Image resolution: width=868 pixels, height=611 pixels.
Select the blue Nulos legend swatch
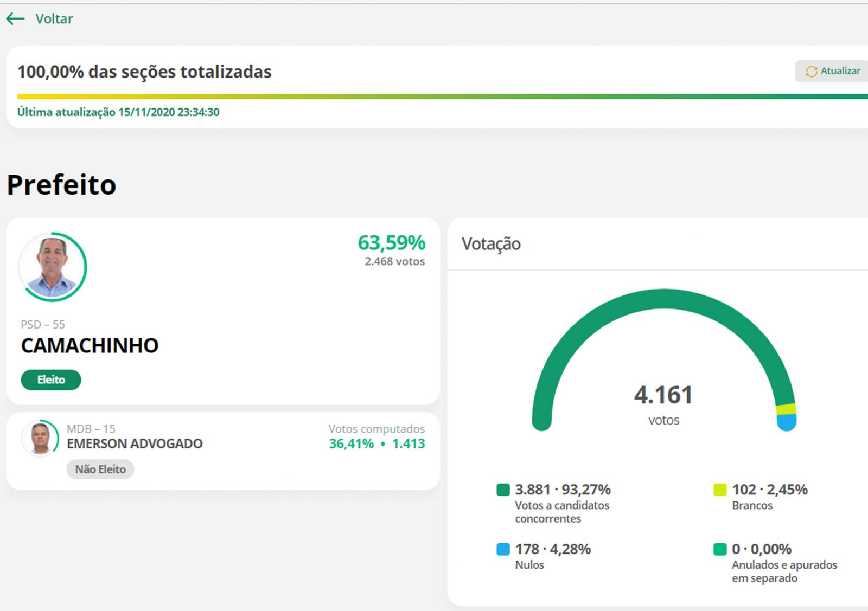(503, 549)
